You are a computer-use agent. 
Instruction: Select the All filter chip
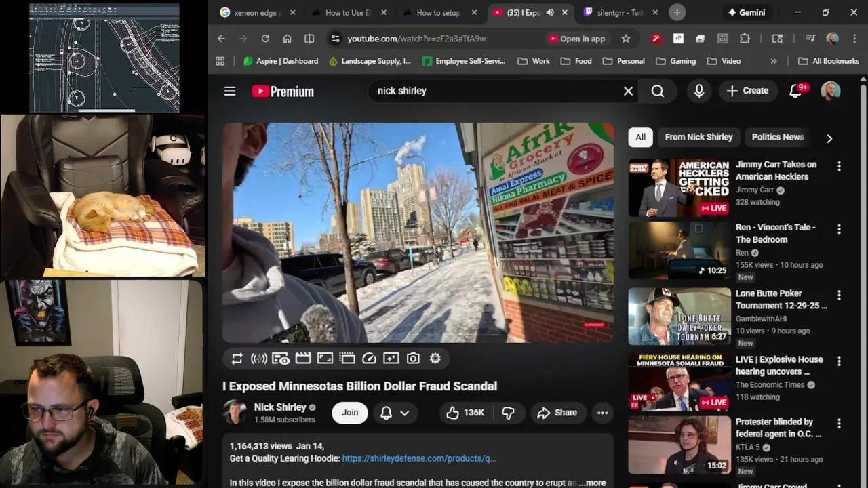pyautogui.click(x=641, y=137)
